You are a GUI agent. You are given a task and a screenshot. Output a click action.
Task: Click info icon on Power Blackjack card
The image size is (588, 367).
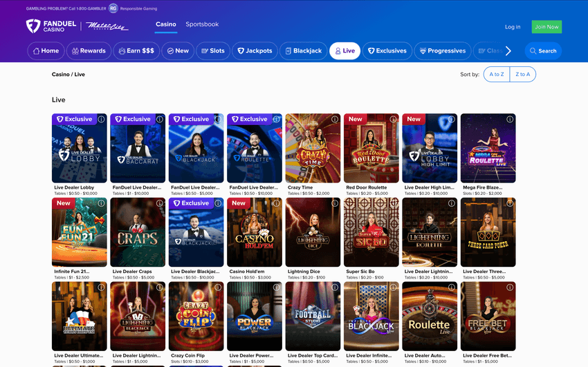point(277,288)
